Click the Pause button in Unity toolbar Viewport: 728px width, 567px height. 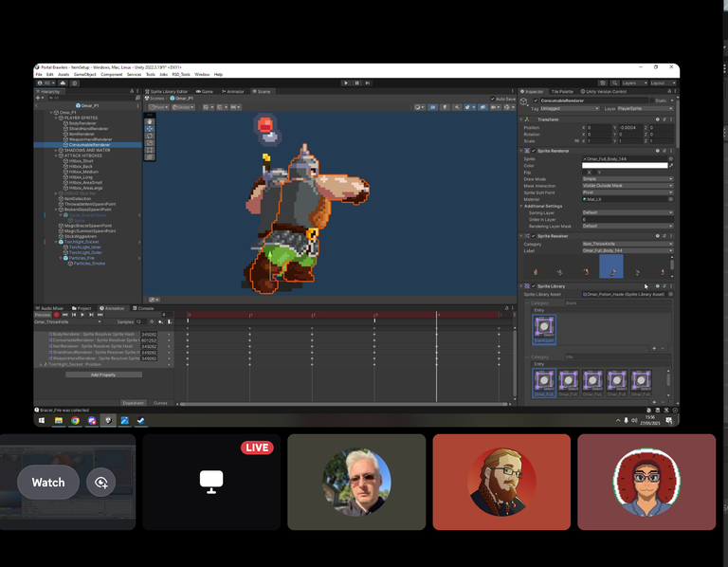coord(356,82)
